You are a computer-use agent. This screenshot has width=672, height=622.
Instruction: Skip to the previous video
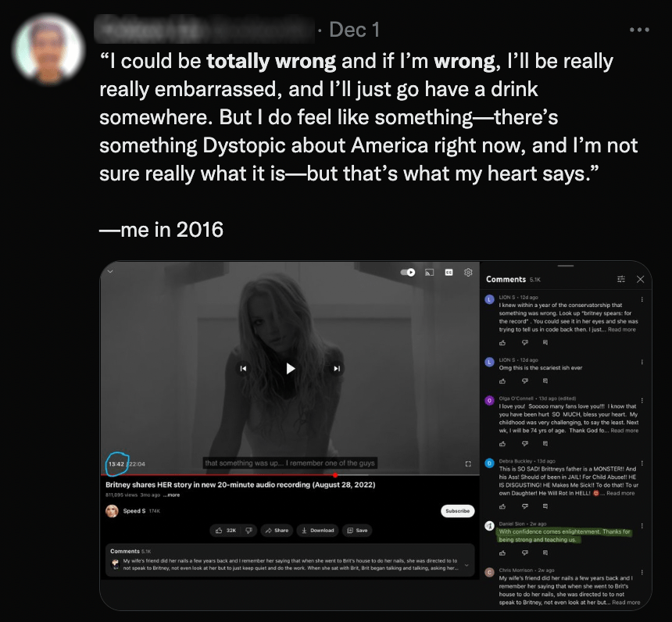point(243,368)
